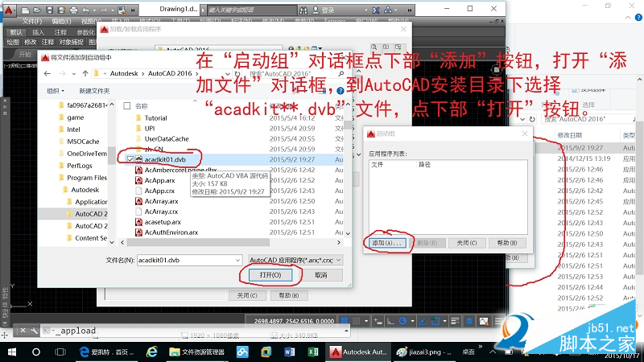This screenshot has height=362, width=644.
Task: Select the Program Files folder in tree
Action: [87, 178]
